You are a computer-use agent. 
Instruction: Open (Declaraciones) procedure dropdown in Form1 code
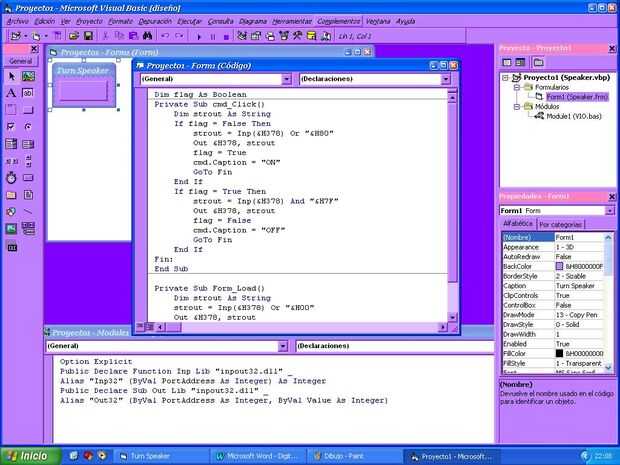pos(446,79)
